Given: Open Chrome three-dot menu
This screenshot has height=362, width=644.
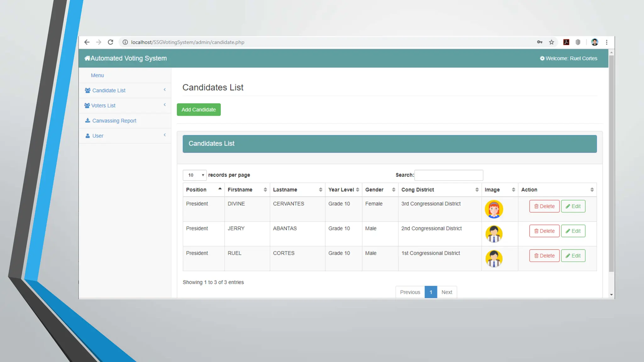Looking at the screenshot, I should click(x=607, y=42).
